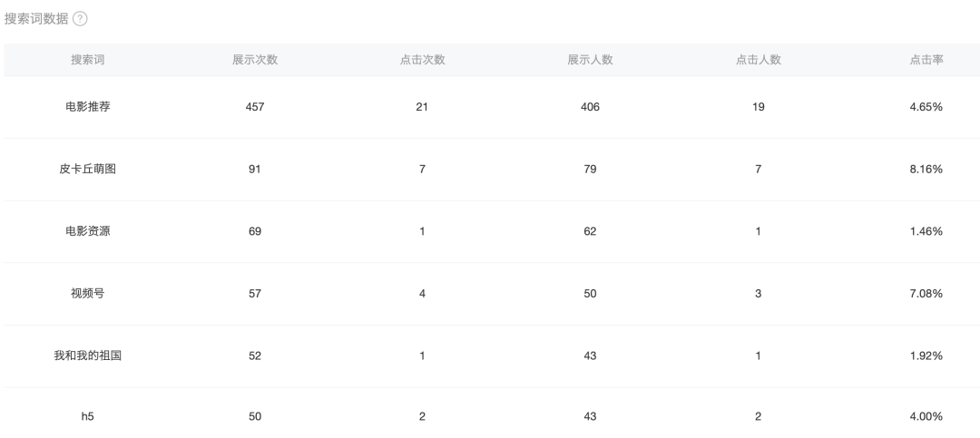The image size is (980, 438).
Task: Click the 点击人数 column header
Action: click(758, 60)
